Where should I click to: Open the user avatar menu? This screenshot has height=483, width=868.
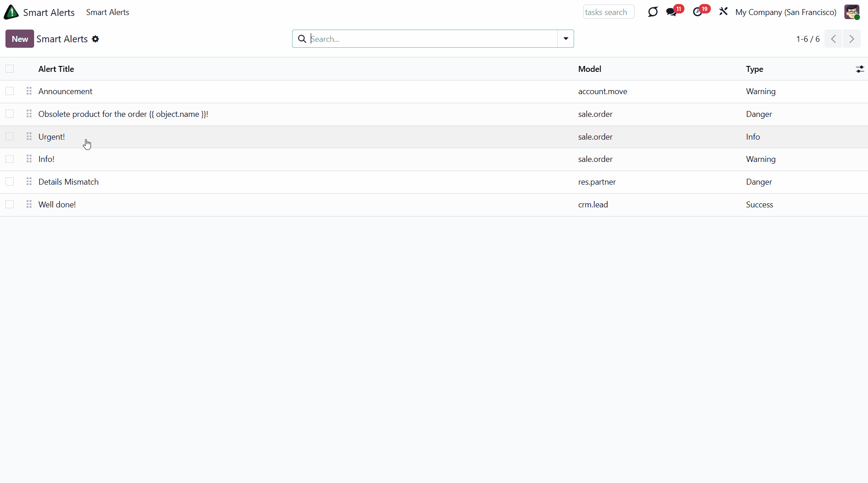click(852, 12)
